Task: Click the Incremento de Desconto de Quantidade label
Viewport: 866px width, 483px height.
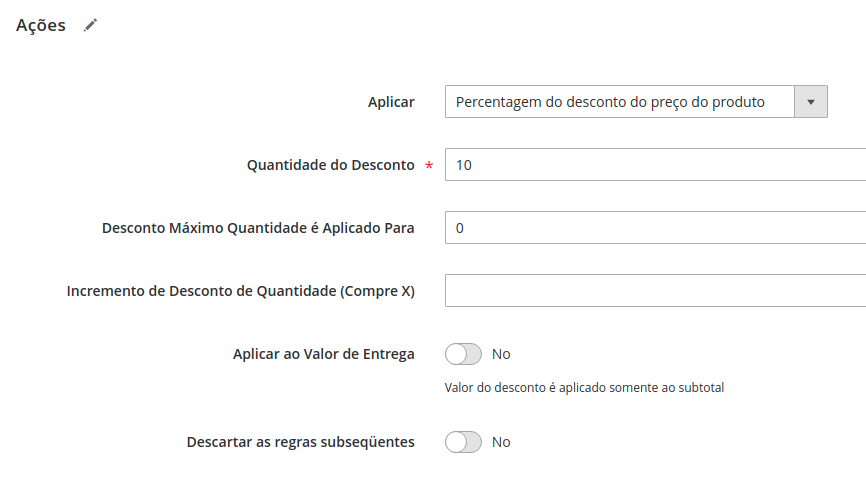Action: click(x=241, y=291)
